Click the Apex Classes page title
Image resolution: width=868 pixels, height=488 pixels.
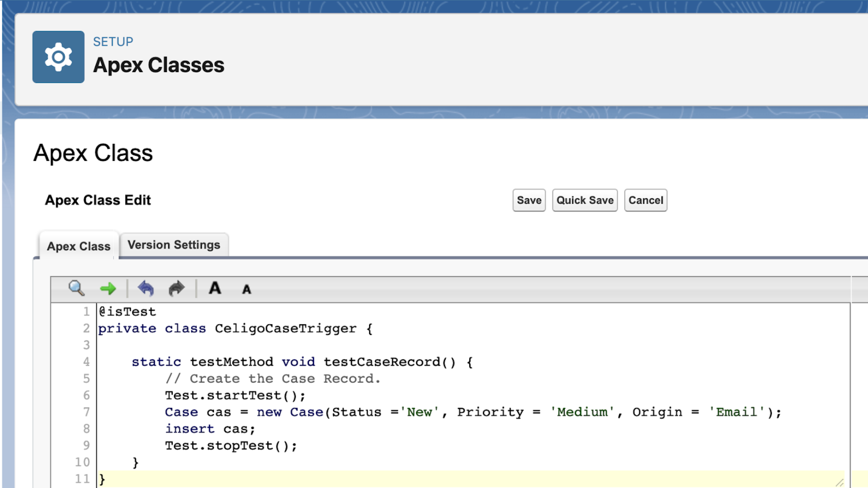[158, 65]
